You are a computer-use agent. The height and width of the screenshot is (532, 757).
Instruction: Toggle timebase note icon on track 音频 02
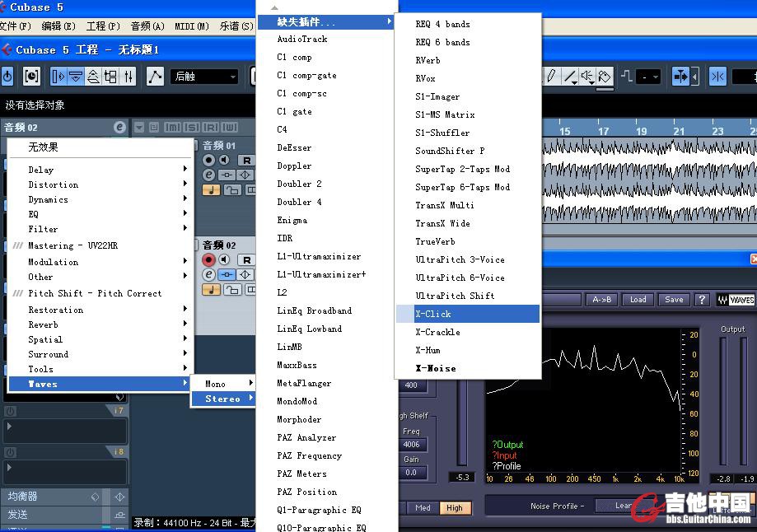211,290
